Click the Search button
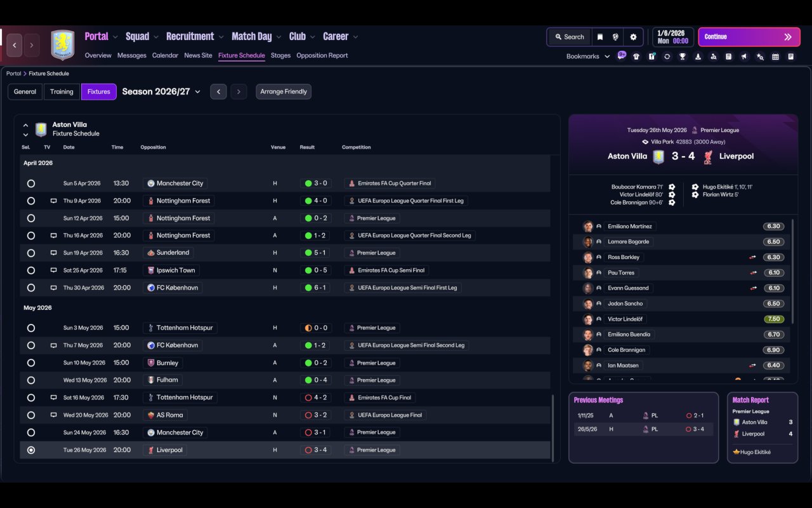Image resolution: width=812 pixels, height=508 pixels. pyautogui.click(x=569, y=37)
